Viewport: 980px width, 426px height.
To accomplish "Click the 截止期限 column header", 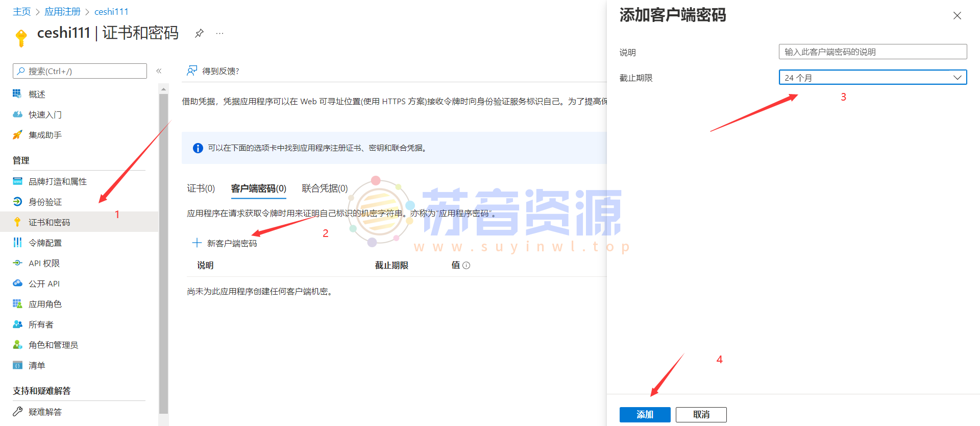I will point(391,265).
